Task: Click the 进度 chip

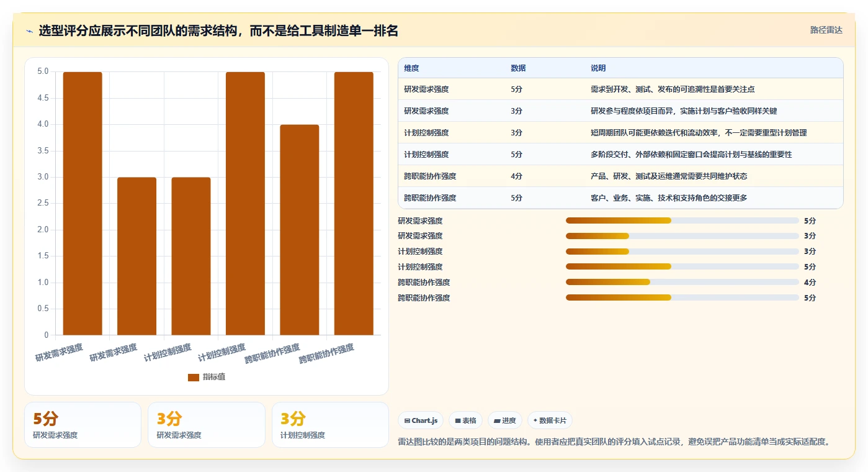Action: (505, 420)
